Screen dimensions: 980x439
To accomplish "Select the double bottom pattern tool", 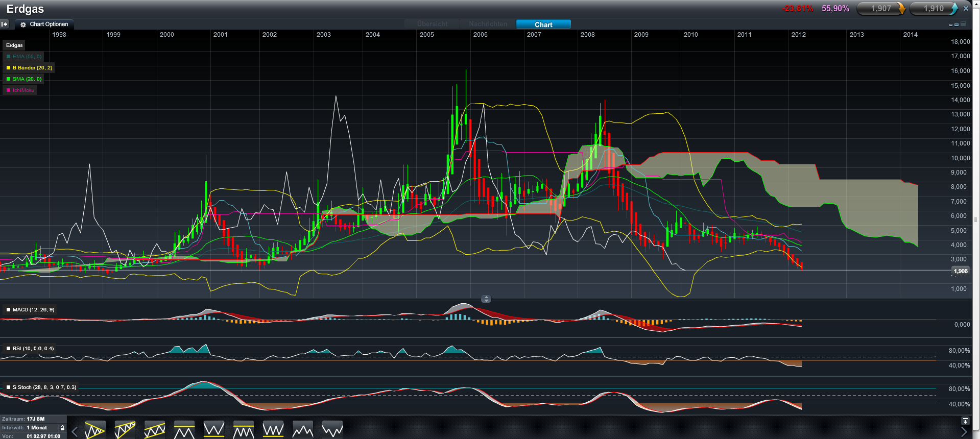I will click(214, 430).
